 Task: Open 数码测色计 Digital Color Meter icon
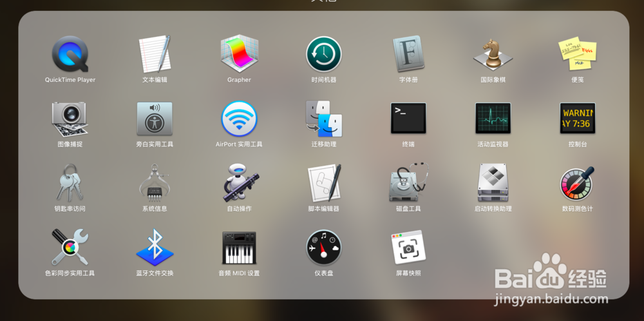(578, 183)
